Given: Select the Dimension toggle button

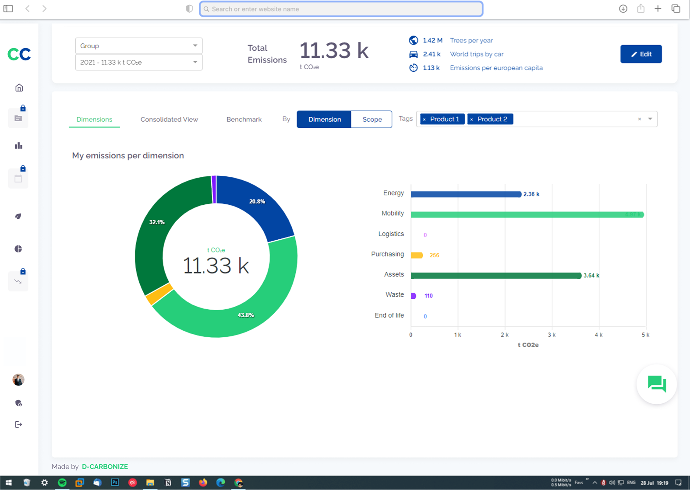Looking at the screenshot, I should click(324, 119).
